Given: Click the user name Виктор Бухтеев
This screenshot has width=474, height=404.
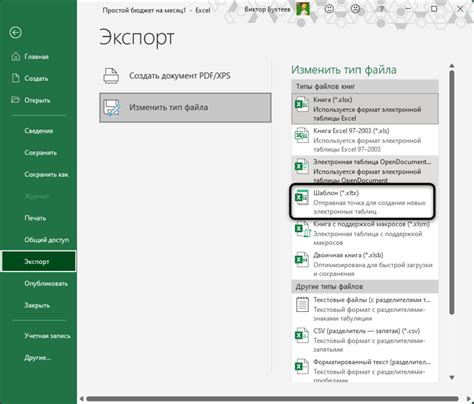Looking at the screenshot, I should point(267,9).
